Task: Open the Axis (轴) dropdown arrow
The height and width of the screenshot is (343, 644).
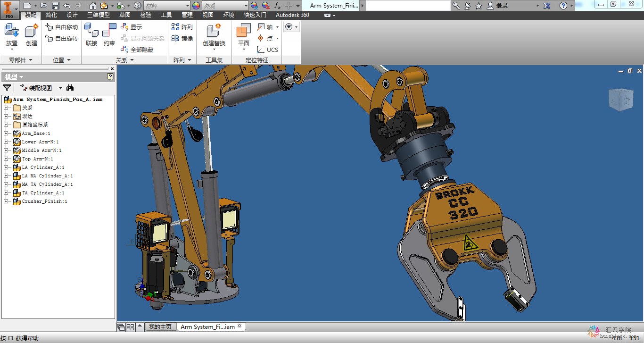Action: 277,27
